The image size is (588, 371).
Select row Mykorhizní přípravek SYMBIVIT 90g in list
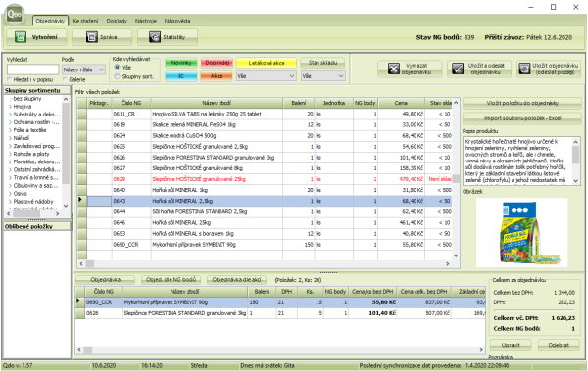click(x=265, y=245)
